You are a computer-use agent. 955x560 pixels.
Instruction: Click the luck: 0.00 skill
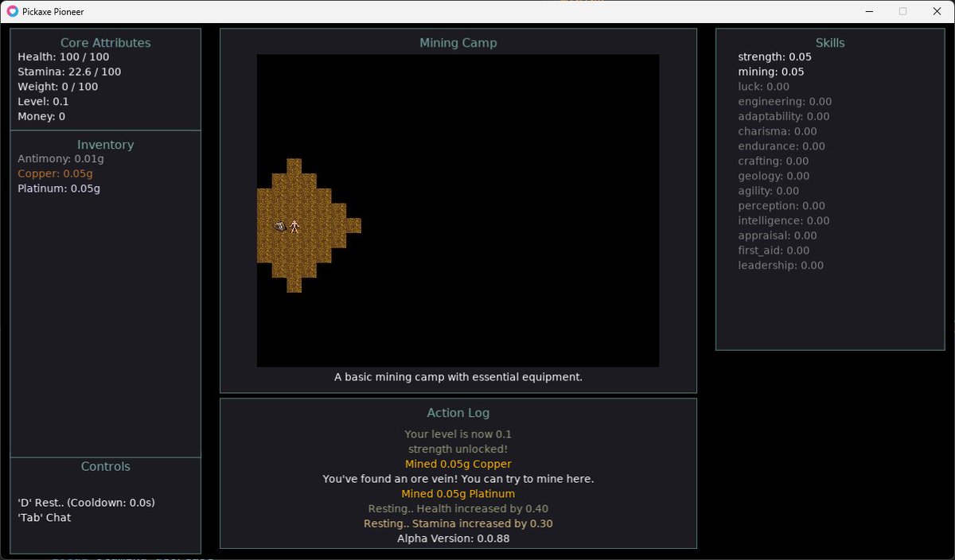(x=763, y=87)
